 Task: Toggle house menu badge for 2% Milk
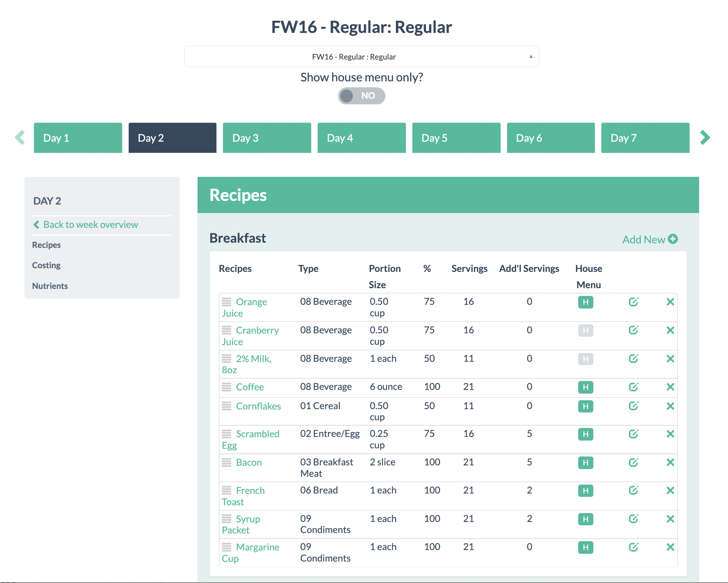click(x=585, y=359)
